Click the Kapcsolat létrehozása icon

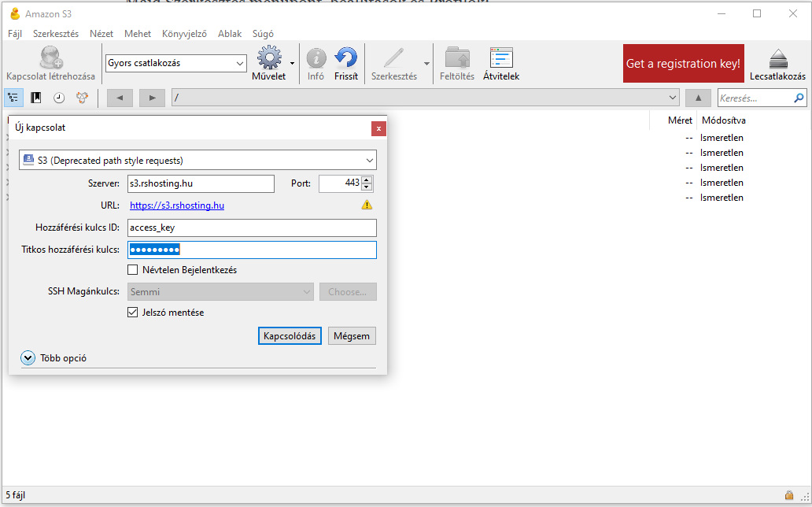click(x=50, y=59)
